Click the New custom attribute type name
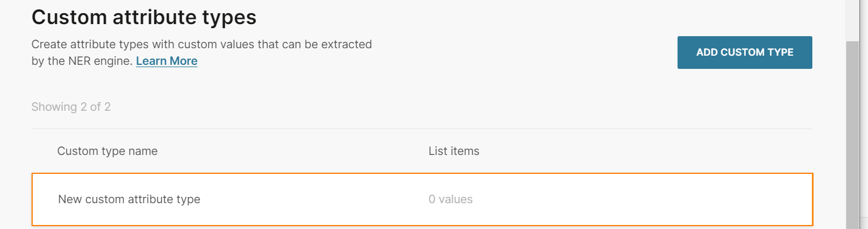868x229 pixels. 129,199
